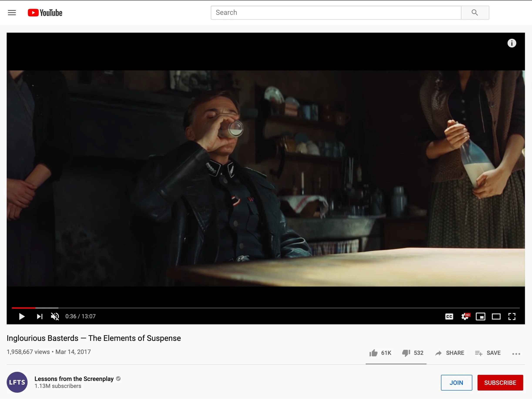Screen dimensions: 532x399
Task: Switch to theater mode
Action: click(496, 317)
